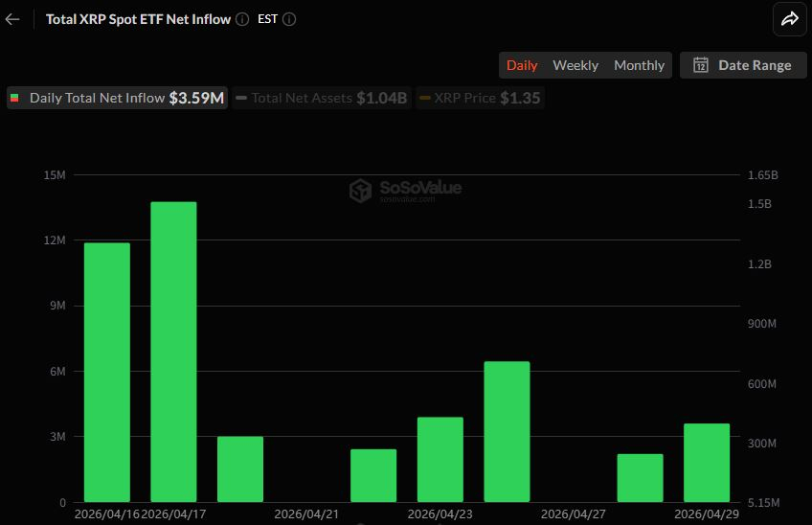Screen dimensions: 812x525
Task: Click the info icon next to EST
Action: (x=289, y=19)
